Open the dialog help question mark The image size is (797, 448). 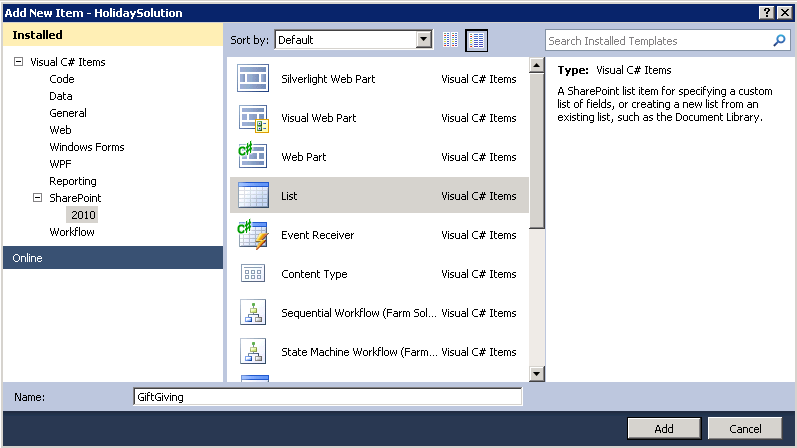click(767, 13)
